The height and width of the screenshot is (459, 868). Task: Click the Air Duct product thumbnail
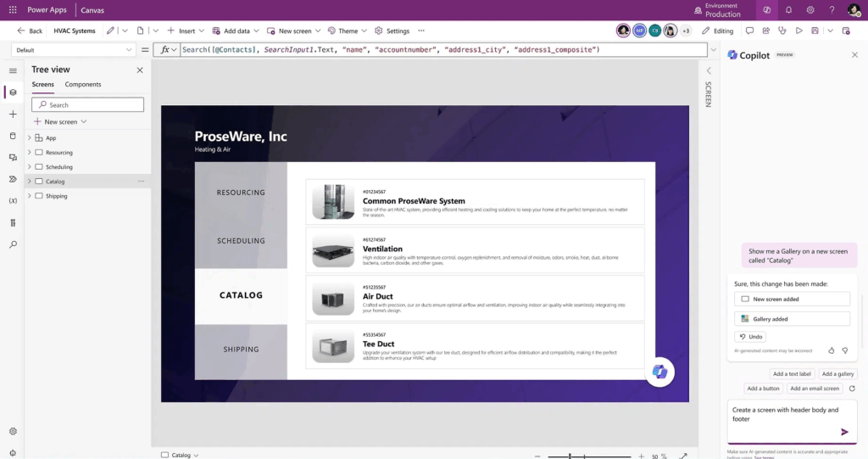[x=332, y=299]
